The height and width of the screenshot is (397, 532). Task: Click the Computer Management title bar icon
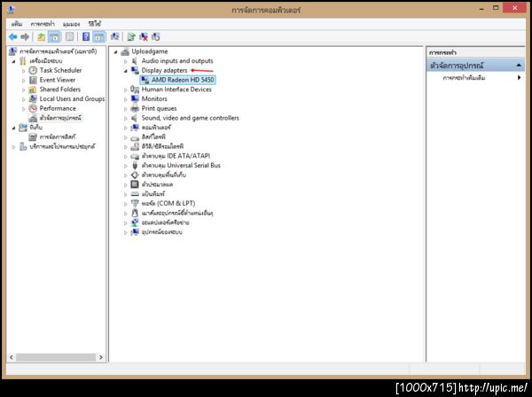coord(11,9)
